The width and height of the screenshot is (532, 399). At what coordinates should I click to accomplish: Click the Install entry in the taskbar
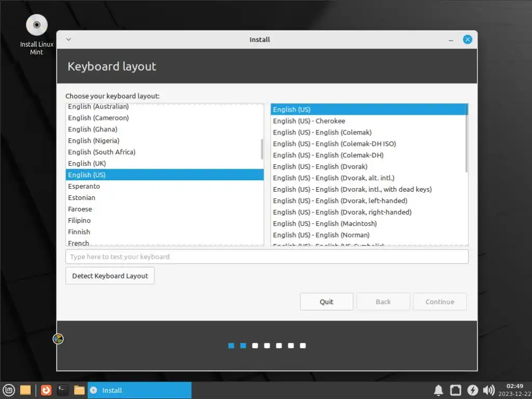click(x=139, y=390)
